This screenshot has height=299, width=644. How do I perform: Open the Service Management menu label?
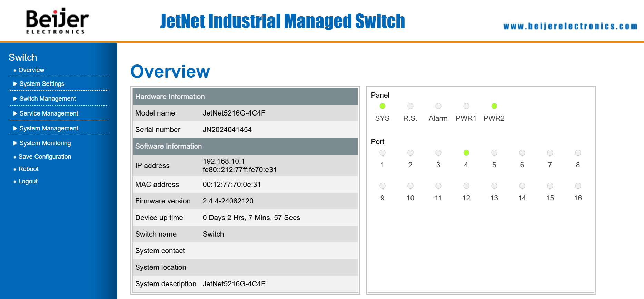point(49,113)
